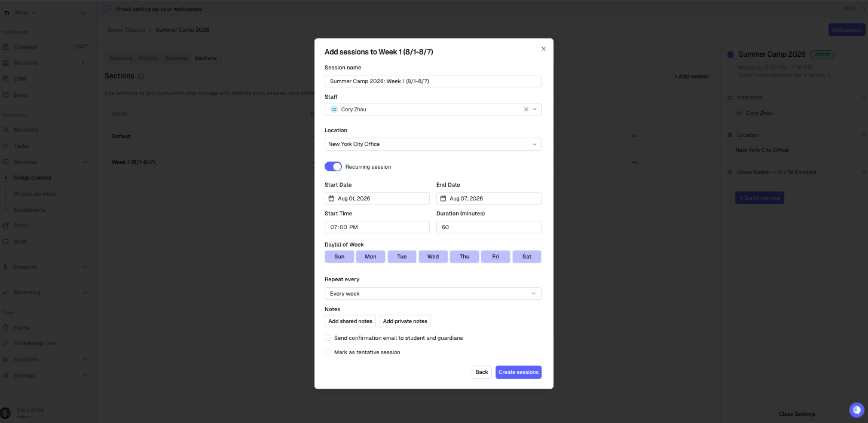Open the Location dropdown
The height and width of the screenshot is (423, 868).
point(433,144)
